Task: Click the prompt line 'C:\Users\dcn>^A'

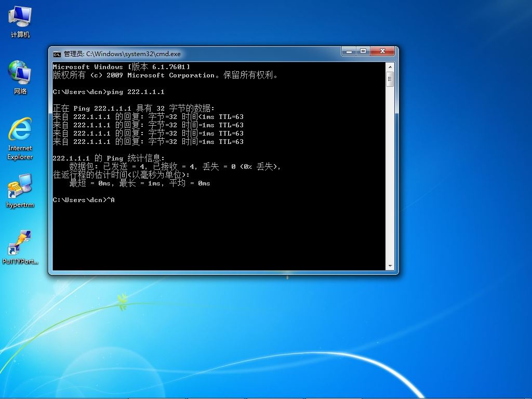Action: pyautogui.click(x=84, y=200)
